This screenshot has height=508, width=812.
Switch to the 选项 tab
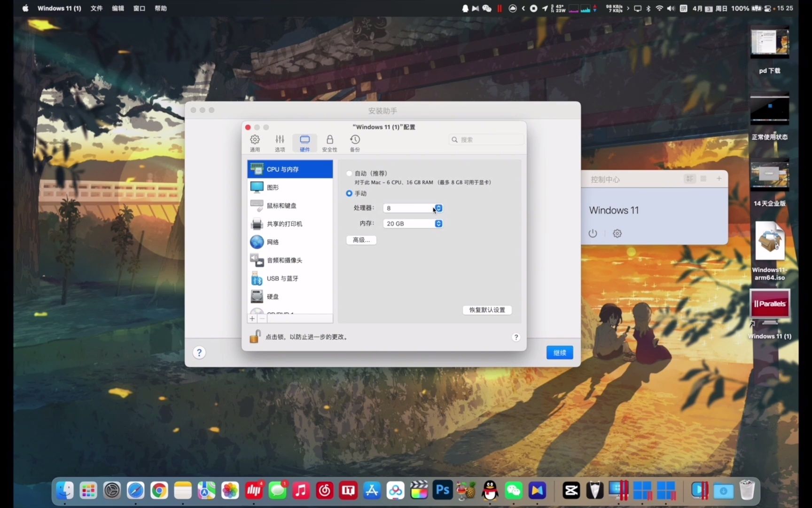tap(279, 143)
